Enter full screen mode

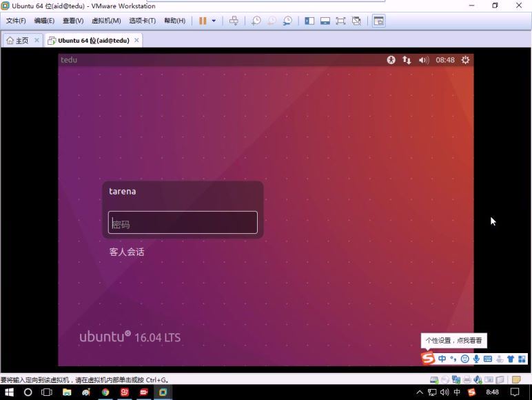[340, 21]
